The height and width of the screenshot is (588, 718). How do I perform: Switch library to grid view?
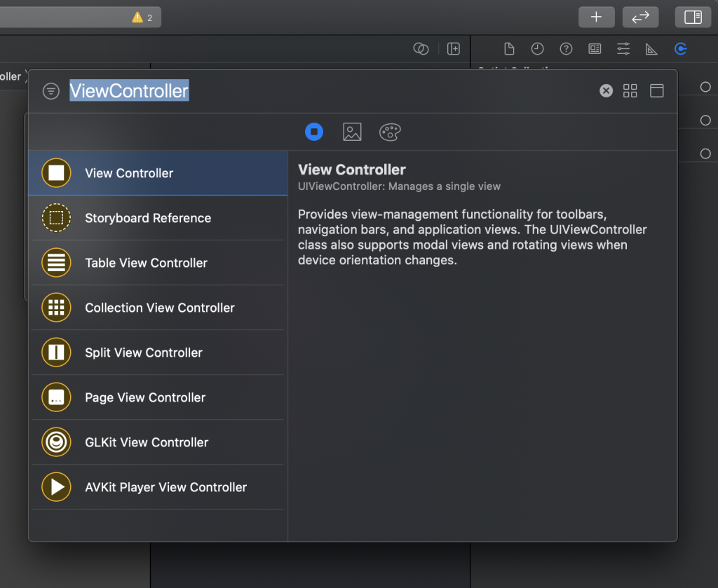[630, 90]
